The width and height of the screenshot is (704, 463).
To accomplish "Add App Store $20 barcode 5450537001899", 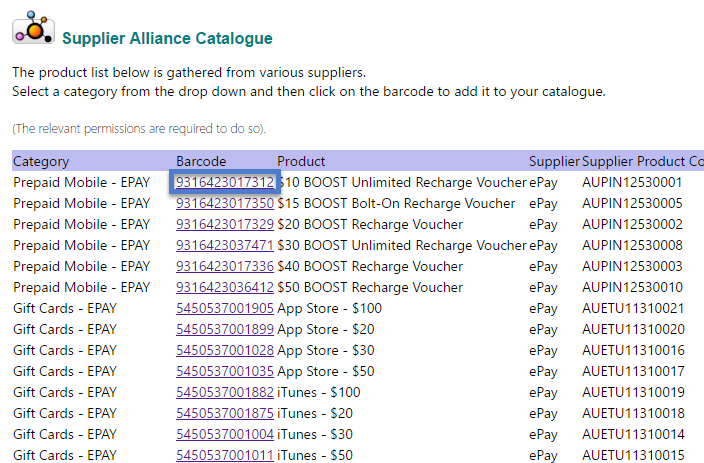I will click(225, 329).
